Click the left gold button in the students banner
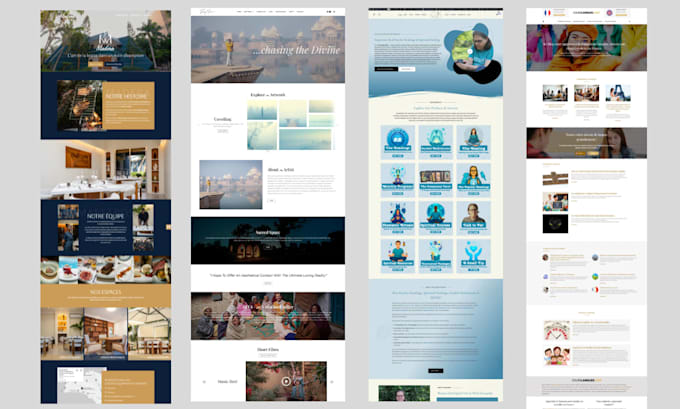This screenshot has height=409, width=680. coord(580,153)
